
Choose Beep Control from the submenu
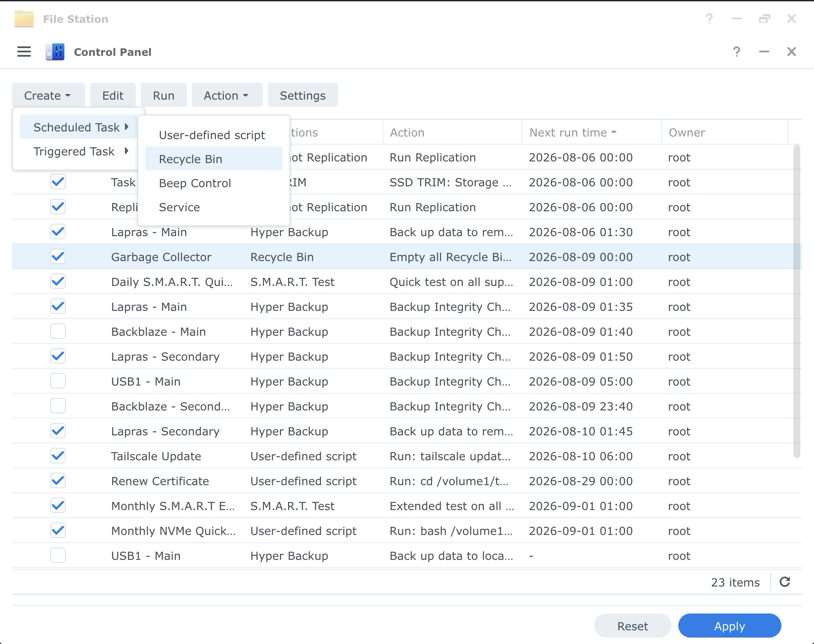click(213, 183)
